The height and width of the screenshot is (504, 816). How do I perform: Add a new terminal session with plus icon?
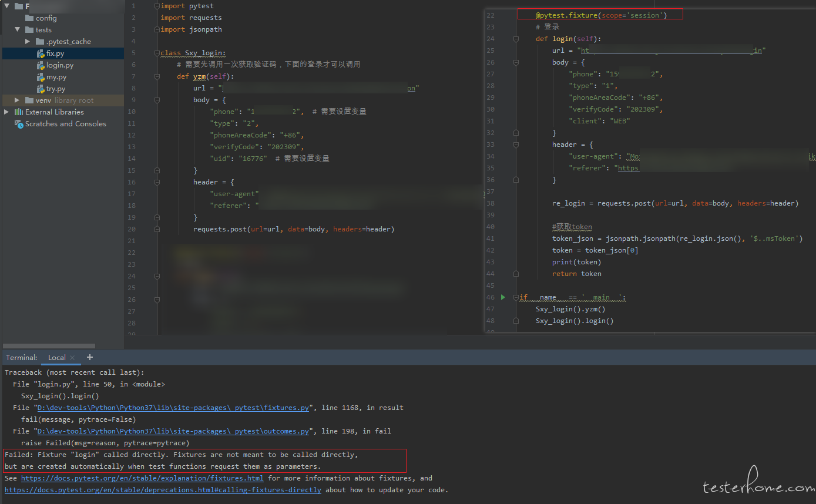click(90, 357)
